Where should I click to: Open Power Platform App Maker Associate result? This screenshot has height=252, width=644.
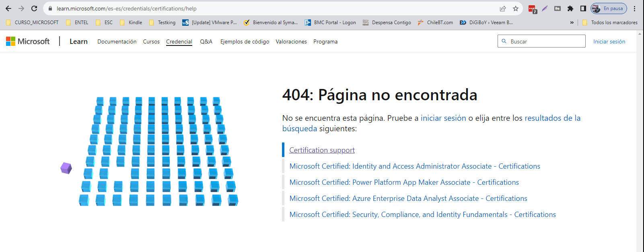coord(404,182)
